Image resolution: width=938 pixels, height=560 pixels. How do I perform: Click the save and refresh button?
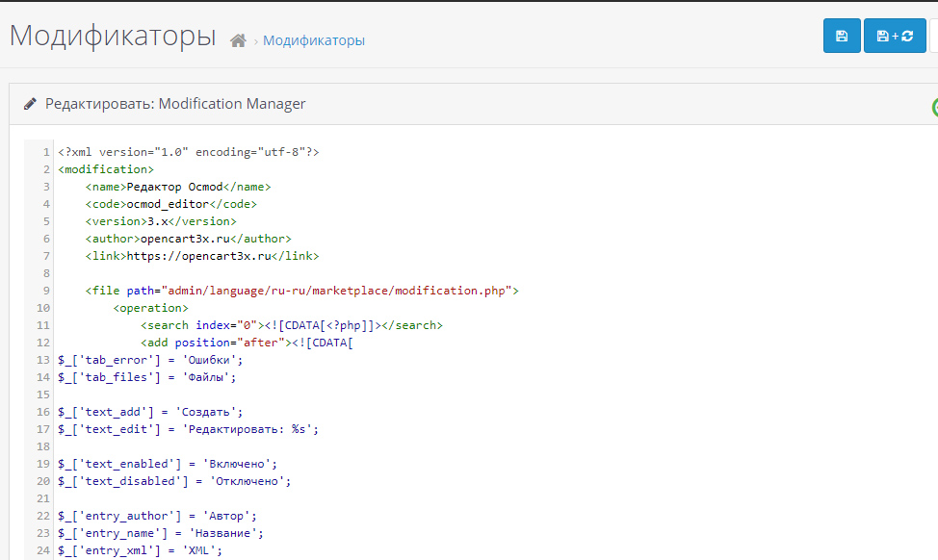895,36
